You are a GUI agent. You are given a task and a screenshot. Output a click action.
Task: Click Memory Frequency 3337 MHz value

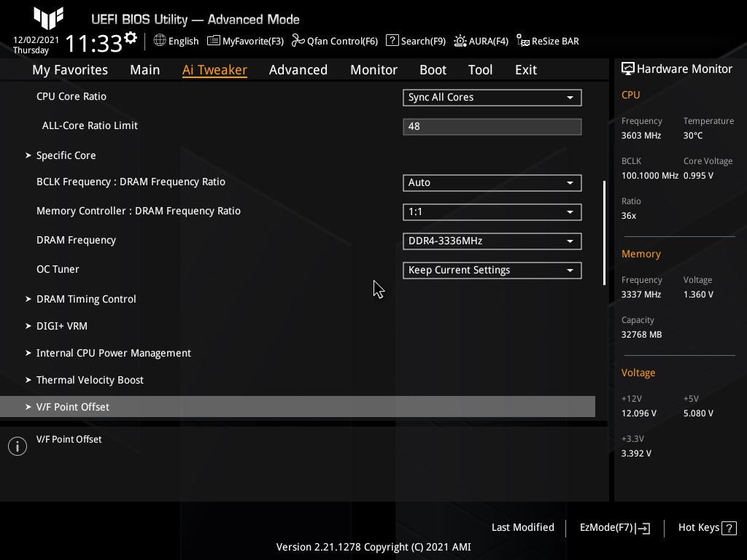click(640, 295)
